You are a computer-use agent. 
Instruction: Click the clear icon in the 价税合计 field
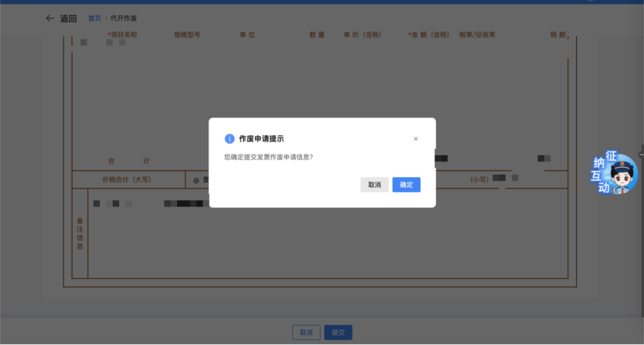[x=196, y=180]
